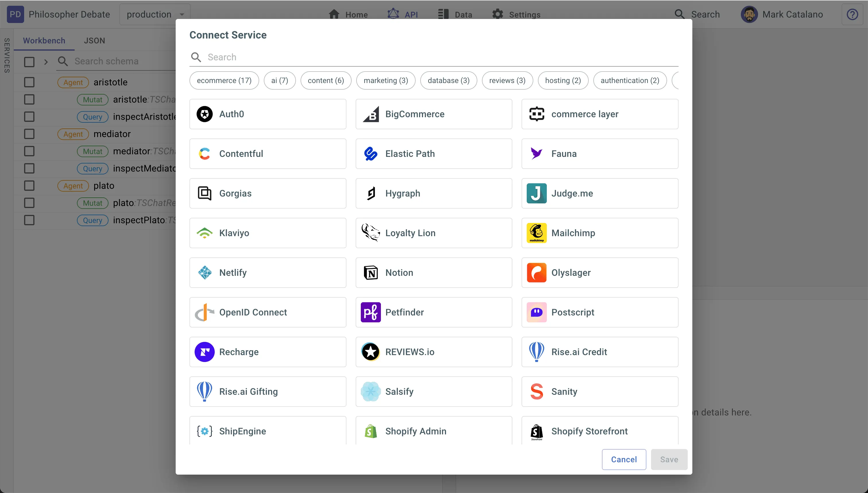Pick the Notion N icon
The width and height of the screenshot is (868, 493).
pos(371,273)
